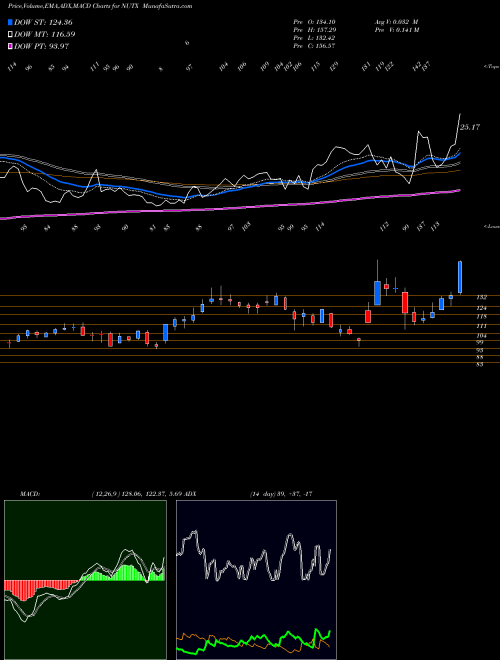Click the 25.17 label on EMA chart

click(x=470, y=127)
